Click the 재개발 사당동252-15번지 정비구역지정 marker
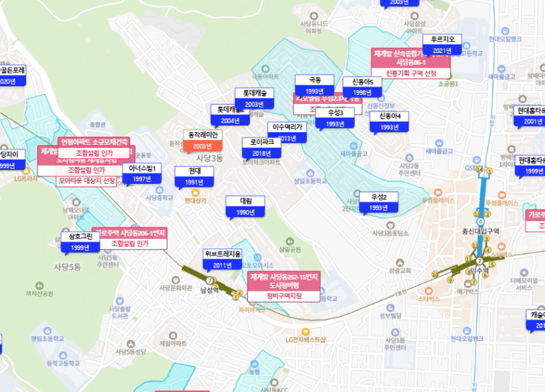 point(284,287)
